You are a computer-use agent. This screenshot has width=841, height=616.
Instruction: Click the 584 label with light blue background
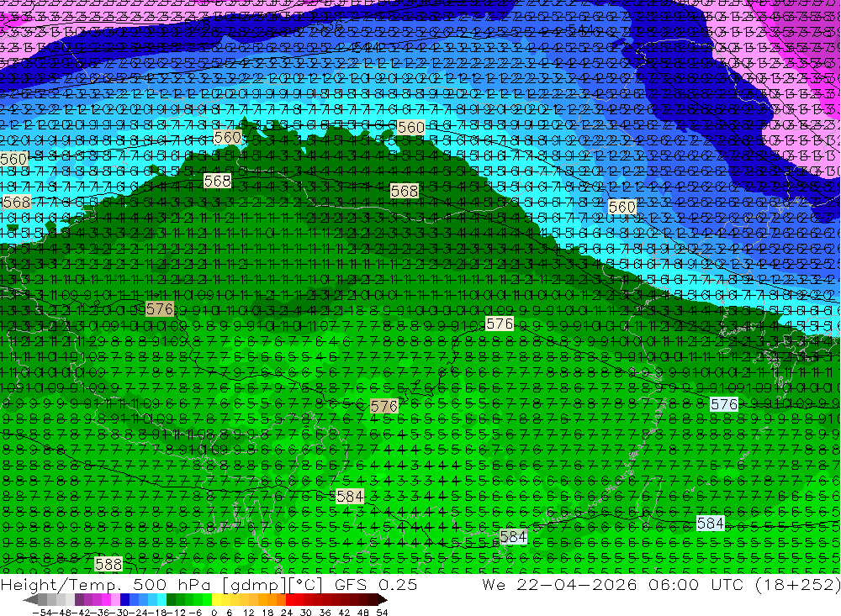point(710,523)
